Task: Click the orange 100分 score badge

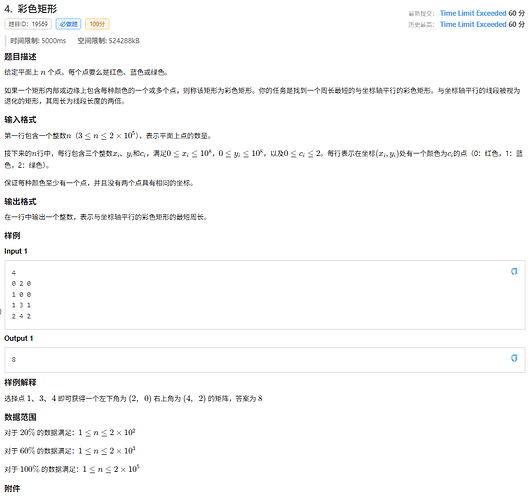Action: click(x=97, y=24)
